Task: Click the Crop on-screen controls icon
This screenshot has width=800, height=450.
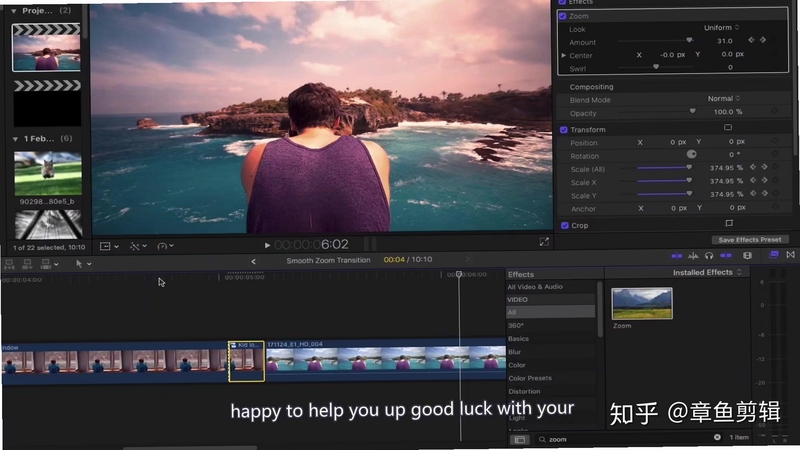Action: (x=729, y=223)
